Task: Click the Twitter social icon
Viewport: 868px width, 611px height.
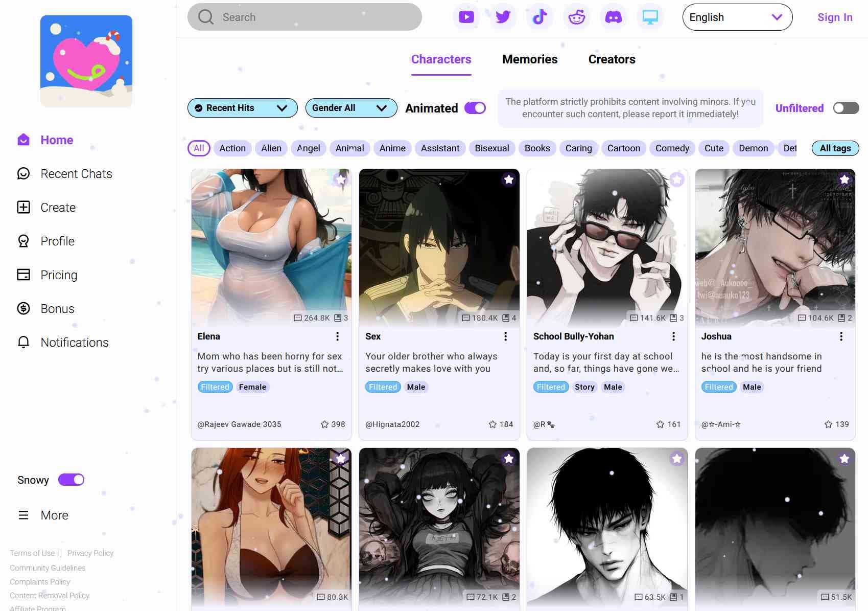Action: coord(502,17)
